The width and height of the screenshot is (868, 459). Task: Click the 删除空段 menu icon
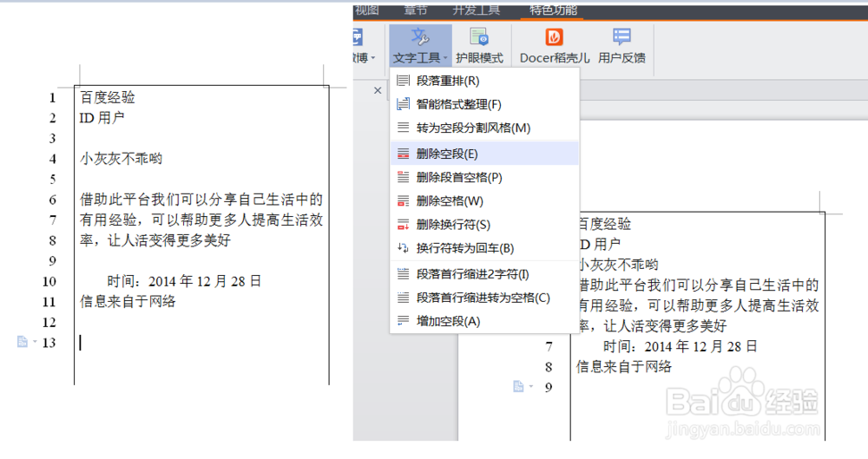pos(404,154)
